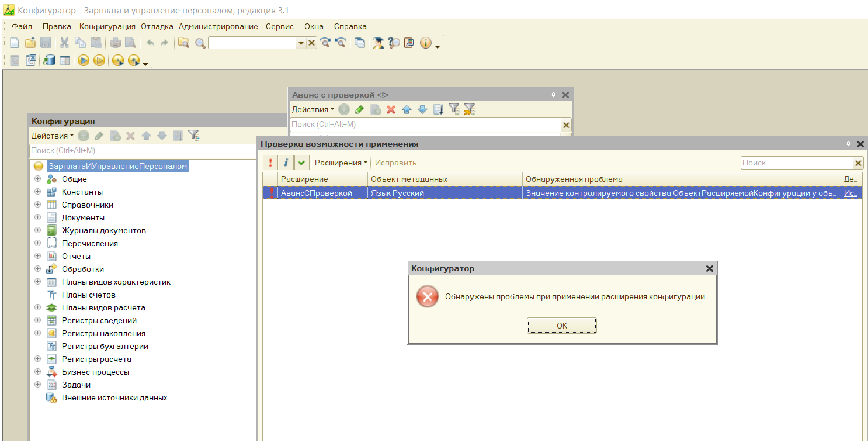Click the Windows list icon in toolbar

point(360,43)
